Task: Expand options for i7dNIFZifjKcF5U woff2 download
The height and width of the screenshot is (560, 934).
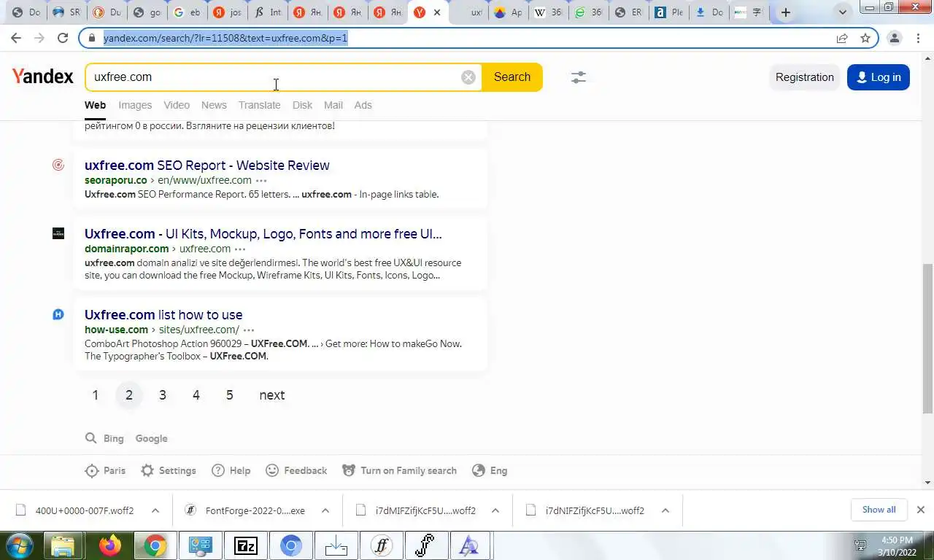Action: [x=665, y=510]
